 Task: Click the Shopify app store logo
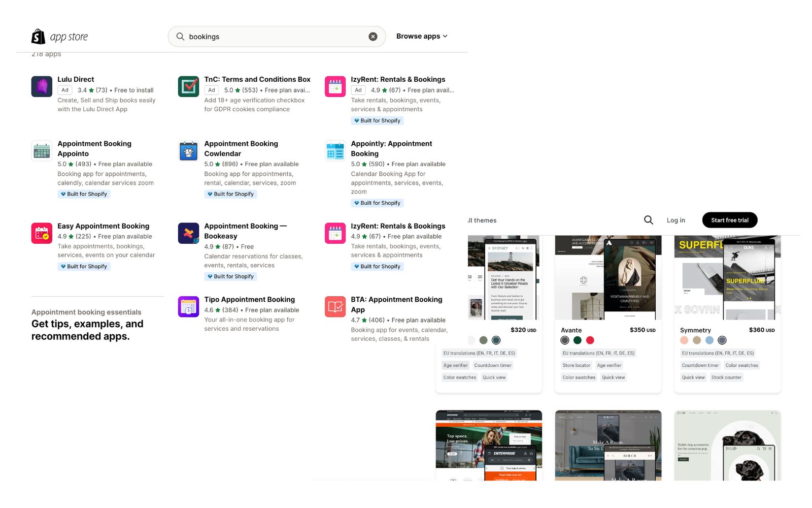tap(59, 37)
